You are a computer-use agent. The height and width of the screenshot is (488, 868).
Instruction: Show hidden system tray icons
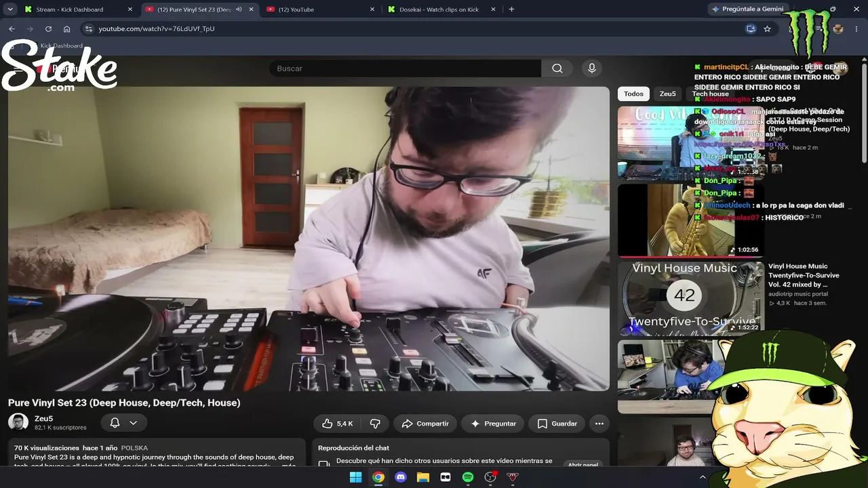703,477
